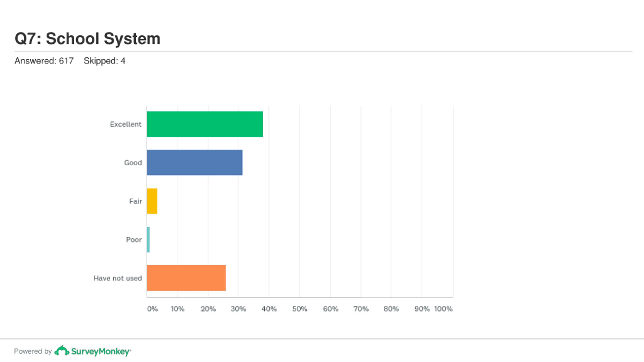Click the 100% axis tick label
The image size is (644, 362).
pyautogui.click(x=443, y=309)
